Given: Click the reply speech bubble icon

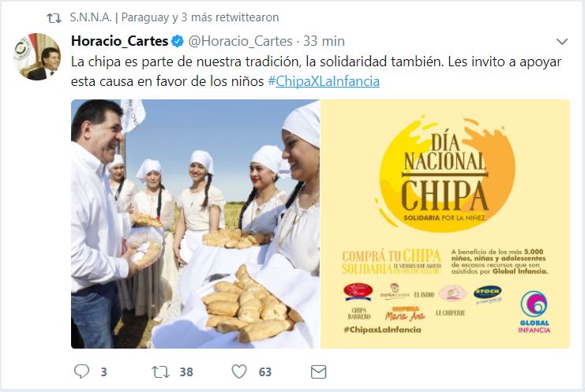Looking at the screenshot, I should point(81,371).
